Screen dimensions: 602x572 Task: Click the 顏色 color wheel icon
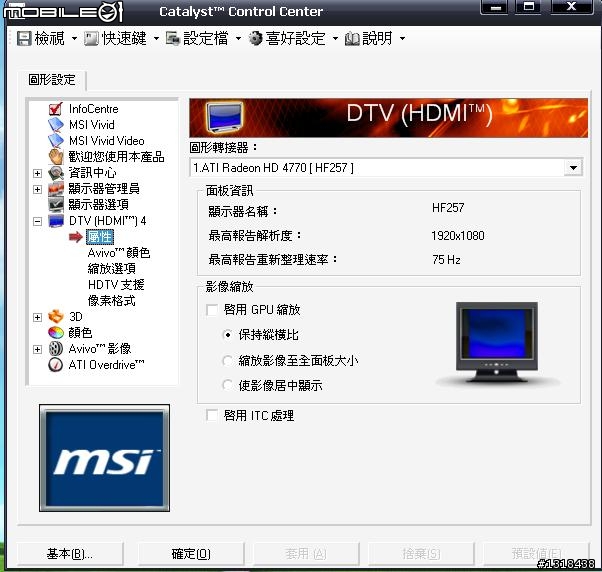56,332
